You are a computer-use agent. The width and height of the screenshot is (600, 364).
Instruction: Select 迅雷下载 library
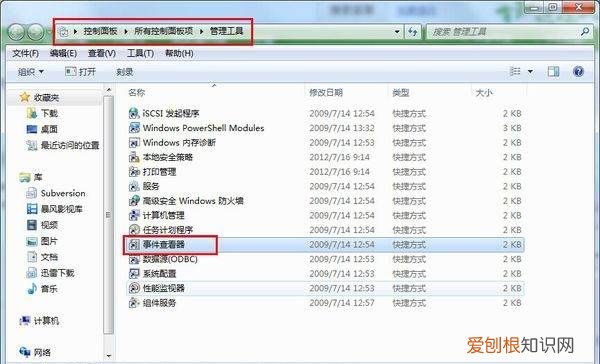point(58,273)
